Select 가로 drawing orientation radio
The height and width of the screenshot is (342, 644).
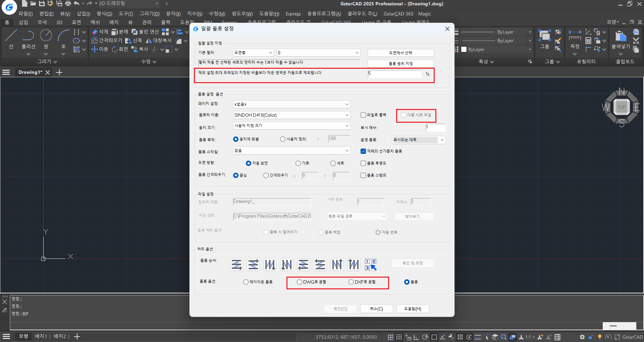tap(298, 163)
